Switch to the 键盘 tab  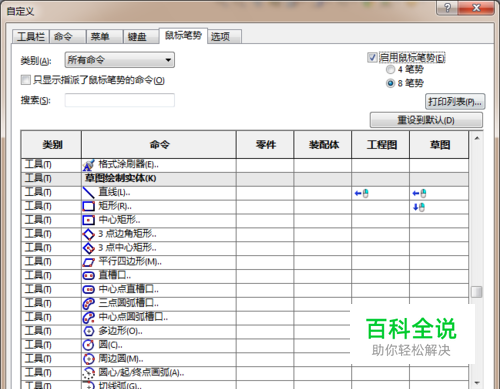point(141,36)
